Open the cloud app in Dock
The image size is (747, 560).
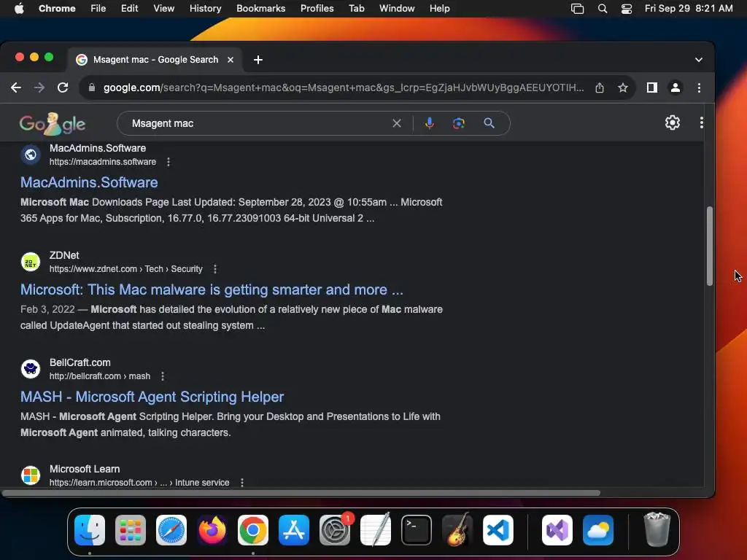coord(598,530)
